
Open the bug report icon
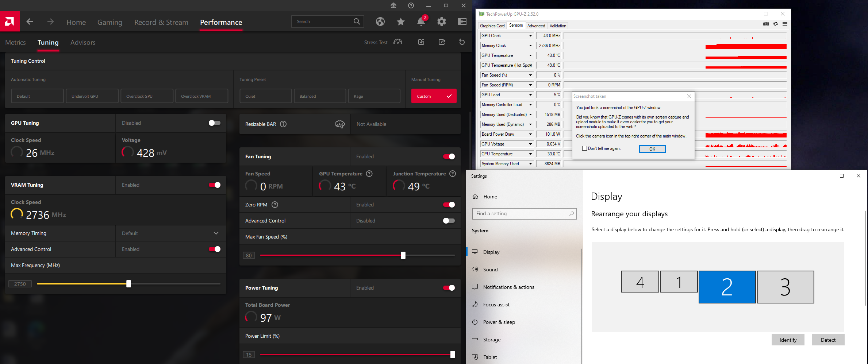pyautogui.click(x=393, y=5)
